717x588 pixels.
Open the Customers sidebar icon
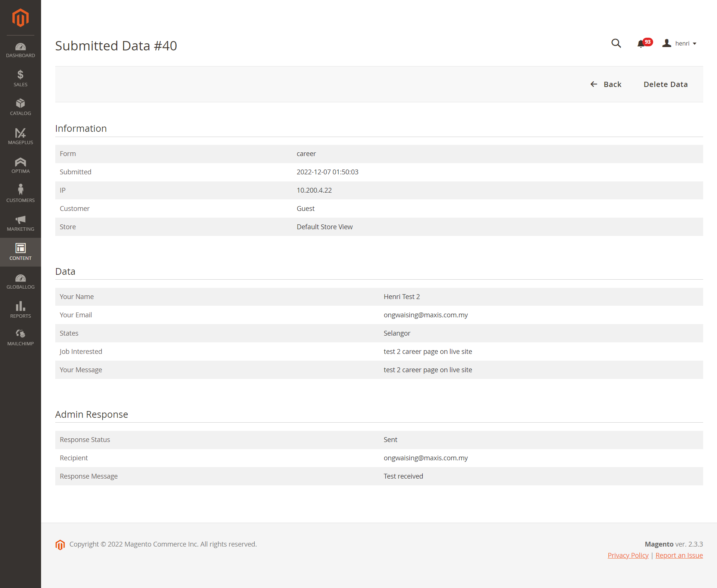point(20,193)
